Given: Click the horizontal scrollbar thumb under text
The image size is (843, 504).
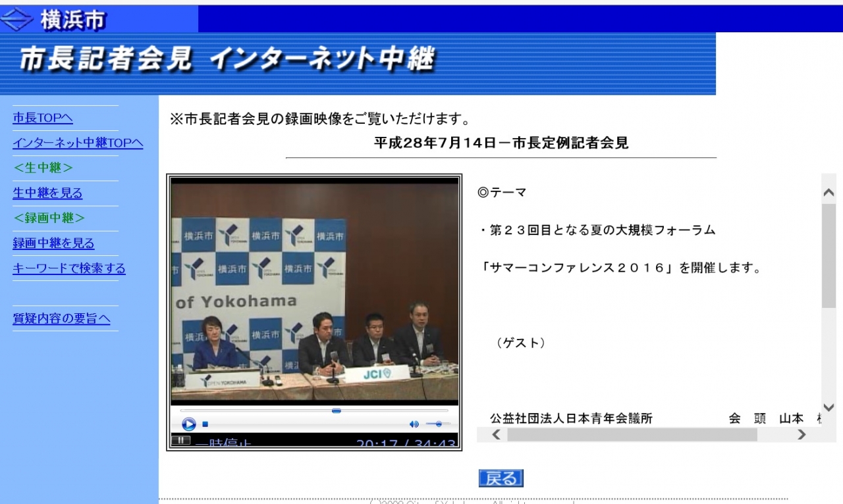Looking at the screenshot, I should pos(632,434).
